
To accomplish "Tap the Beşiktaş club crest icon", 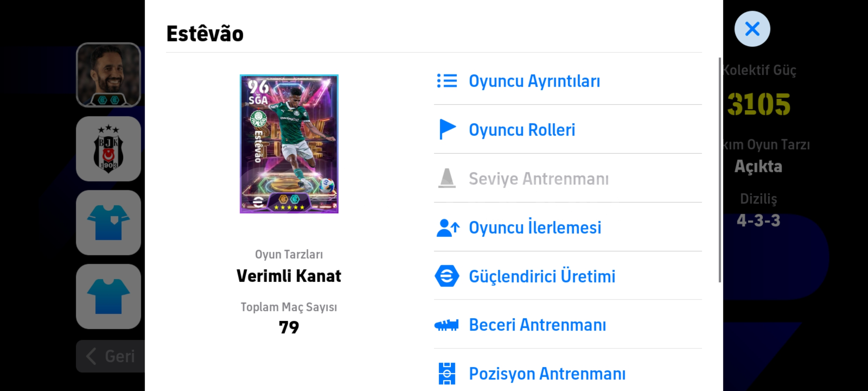I will [109, 149].
